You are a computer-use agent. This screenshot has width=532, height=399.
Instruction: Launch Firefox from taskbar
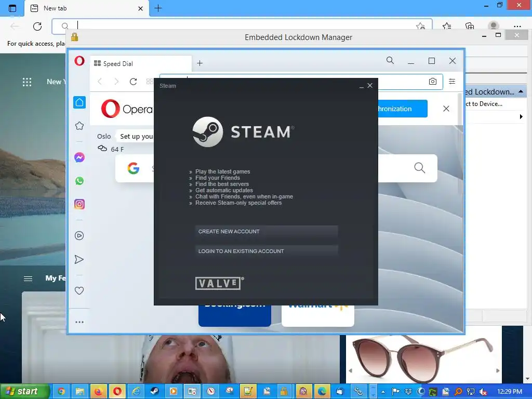point(98,392)
